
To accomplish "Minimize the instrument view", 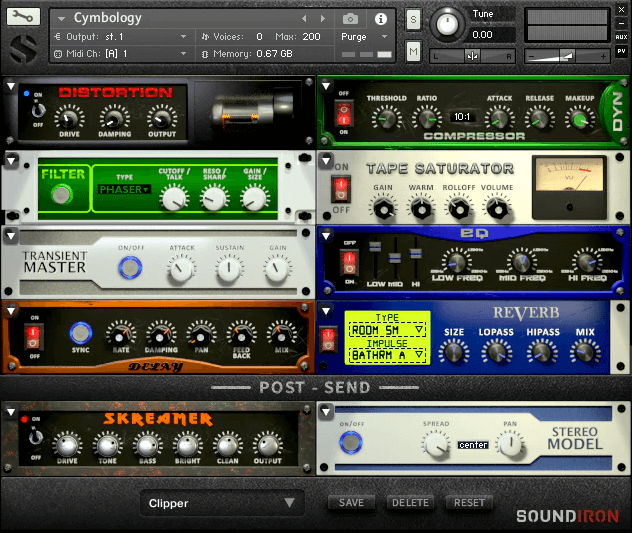I will pyautogui.click(x=621, y=23).
